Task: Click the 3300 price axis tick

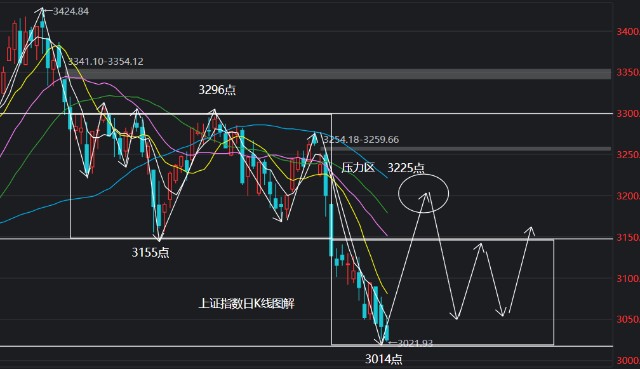Action: coord(628,114)
